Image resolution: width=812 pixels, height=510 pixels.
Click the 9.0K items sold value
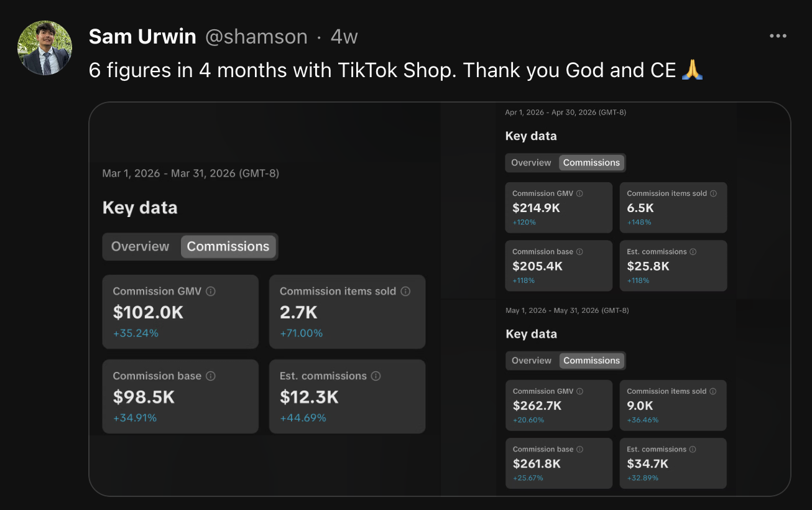[640, 406]
